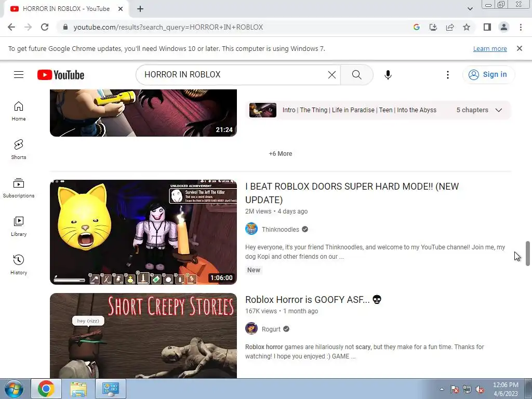
Task: Open Library in the sidebar
Action: coord(19,227)
